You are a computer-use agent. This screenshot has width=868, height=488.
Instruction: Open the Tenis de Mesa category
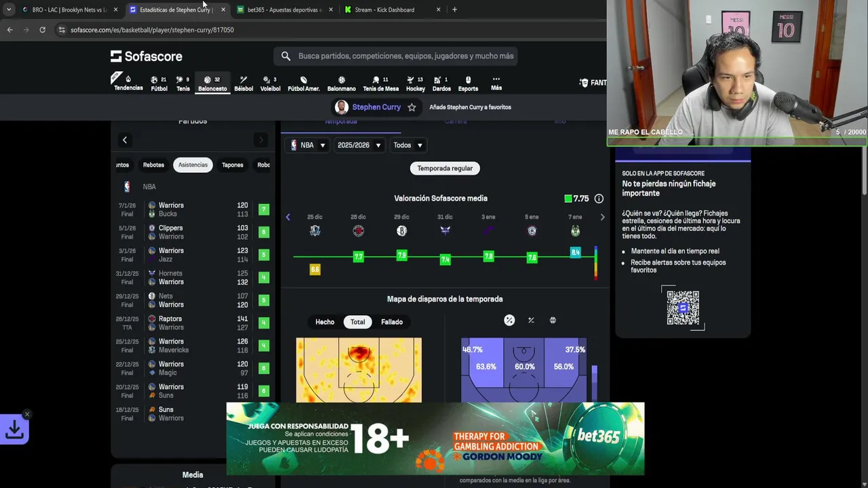(380, 83)
